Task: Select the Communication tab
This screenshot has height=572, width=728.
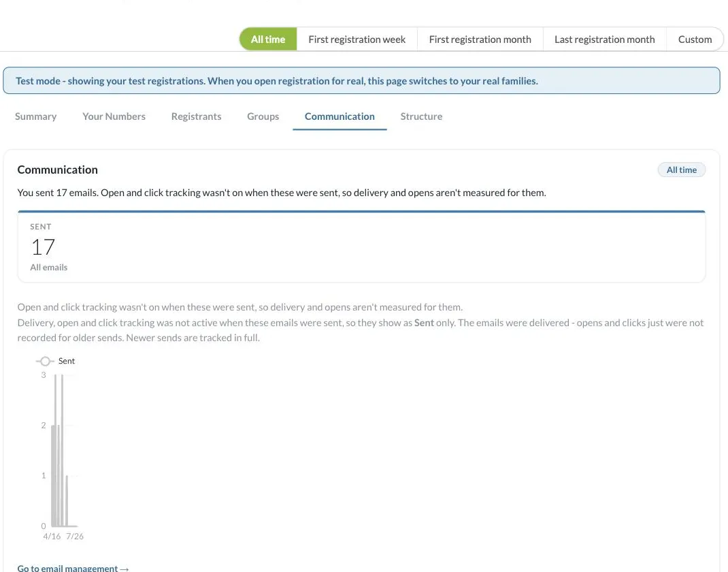Action: point(340,116)
